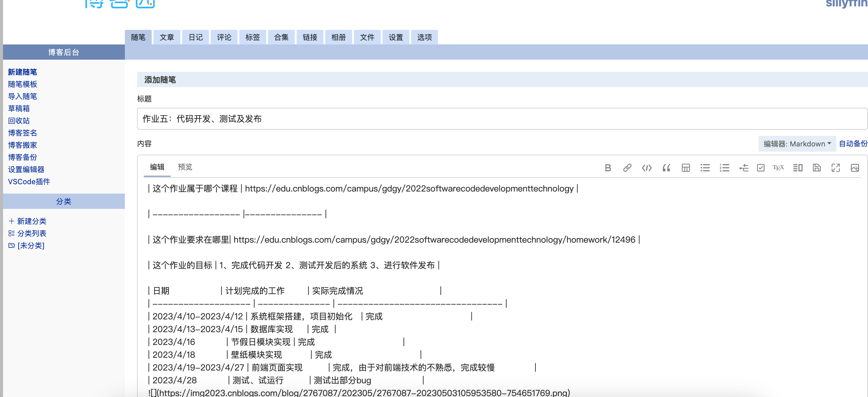
Task: Insert a blockquote with the quote icon
Action: point(666,168)
